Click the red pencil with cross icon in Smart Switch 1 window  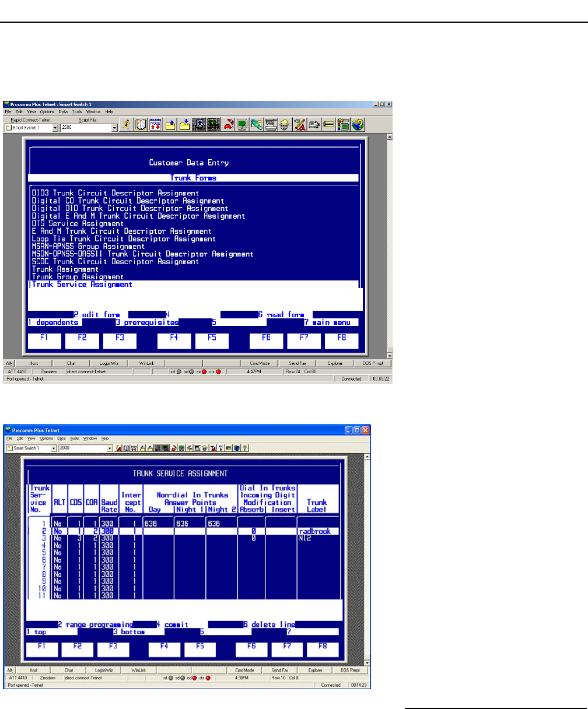(x=300, y=126)
